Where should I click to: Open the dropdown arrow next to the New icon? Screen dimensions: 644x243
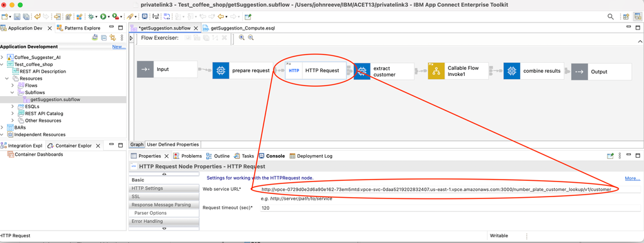pyautogui.click(x=10, y=17)
